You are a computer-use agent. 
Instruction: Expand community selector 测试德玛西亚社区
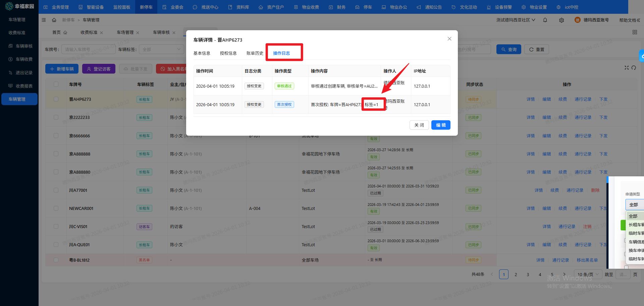tap(516, 20)
